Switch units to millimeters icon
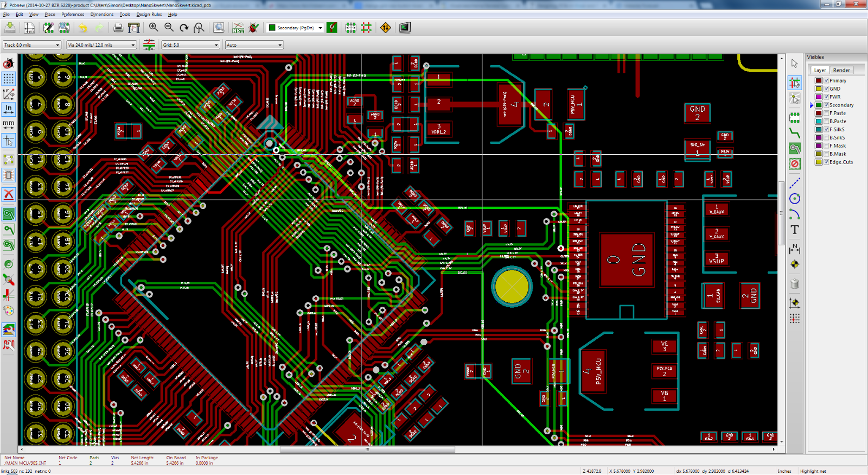 [x=9, y=124]
